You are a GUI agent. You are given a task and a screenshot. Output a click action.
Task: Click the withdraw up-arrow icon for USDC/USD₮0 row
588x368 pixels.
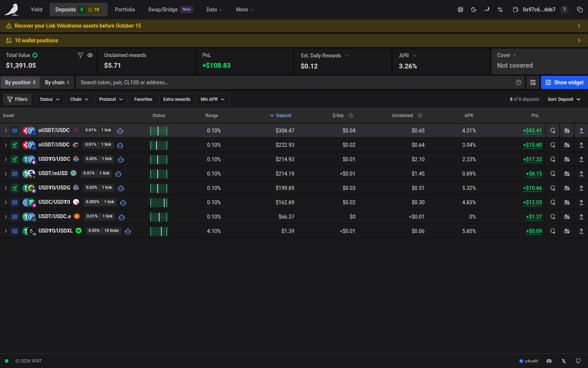pyautogui.click(x=581, y=202)
